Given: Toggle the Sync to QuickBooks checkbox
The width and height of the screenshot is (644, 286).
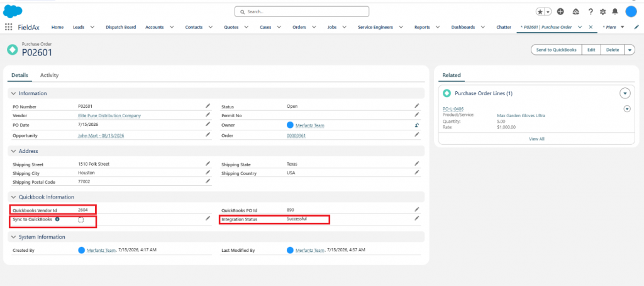Looking at the screenshot, I should pyautogui.click(x=81, y=220).
